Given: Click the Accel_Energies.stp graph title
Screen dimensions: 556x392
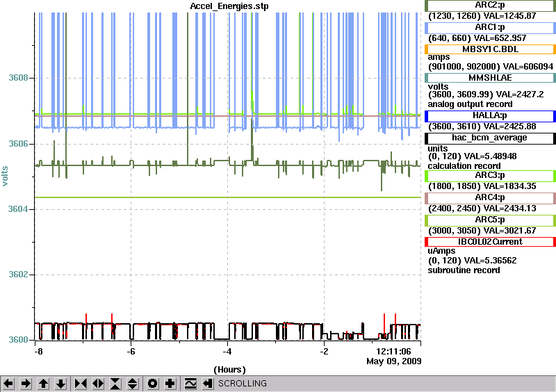Looking at the screenshot, I should pos(229,6).
